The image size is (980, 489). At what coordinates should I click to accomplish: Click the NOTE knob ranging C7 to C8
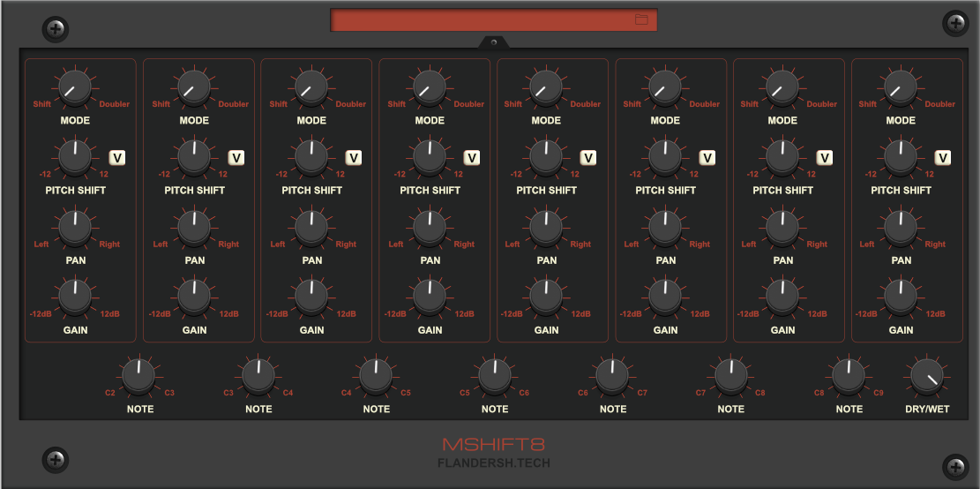(730, 376)
